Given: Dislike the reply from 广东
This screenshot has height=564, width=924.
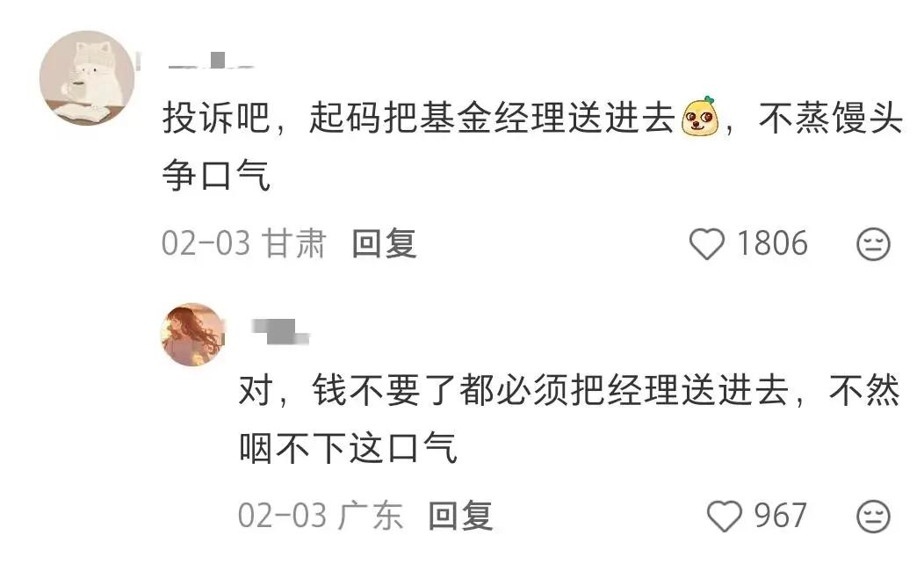Looking at the screenshot, I should pyautogui.click(x=873, y=517).
